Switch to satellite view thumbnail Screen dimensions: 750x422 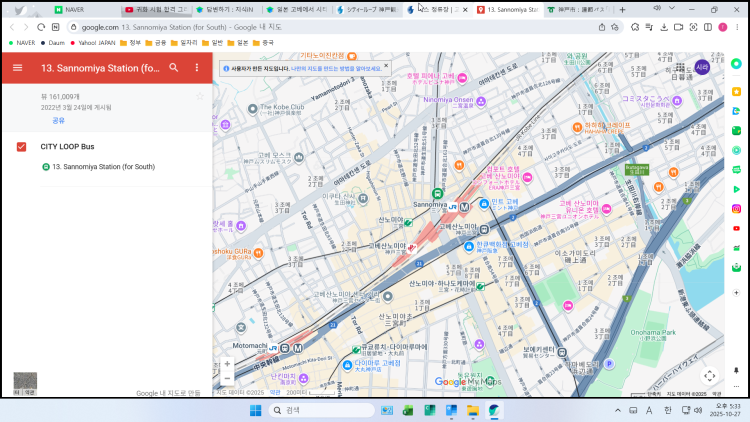(x=25, y=382)
